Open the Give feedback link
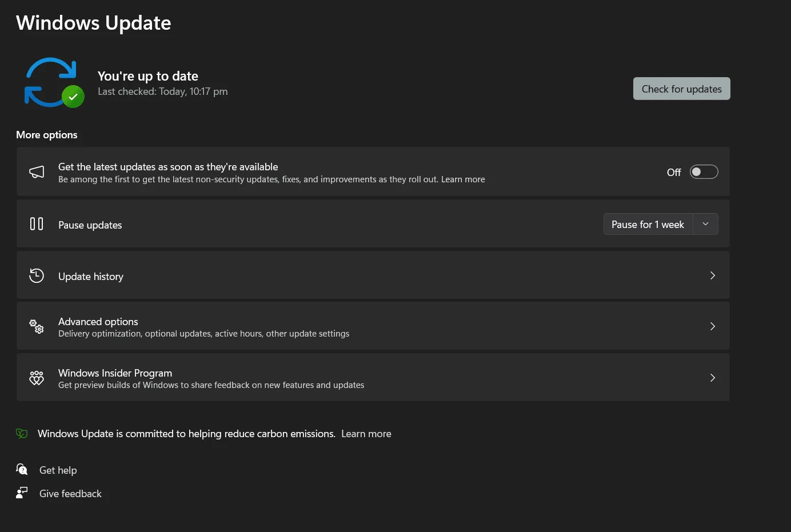 pyautogui.click(x=70, y=494)
